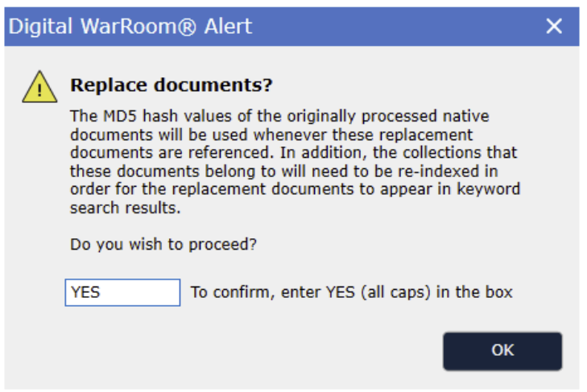The width and height of the screenshot is (587, 392).
Task: Click the To confirm, enter YES label
Action: click(x=352, y=292)
